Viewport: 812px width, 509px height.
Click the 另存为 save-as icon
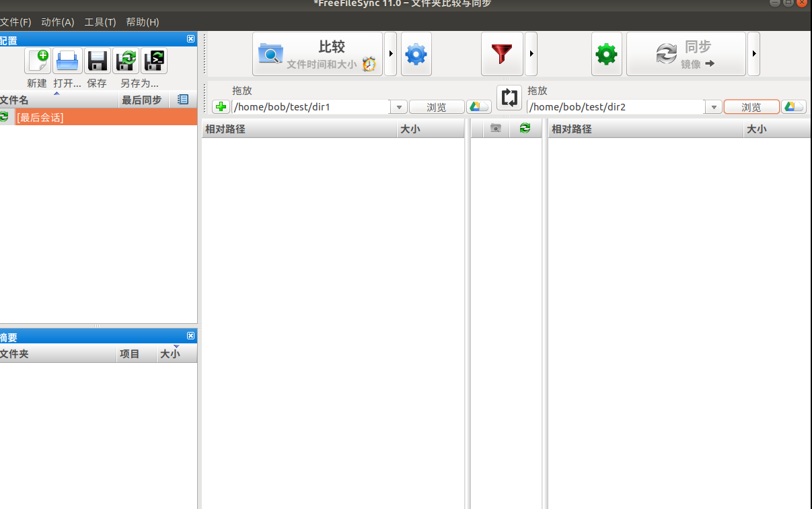coord(126,61)
